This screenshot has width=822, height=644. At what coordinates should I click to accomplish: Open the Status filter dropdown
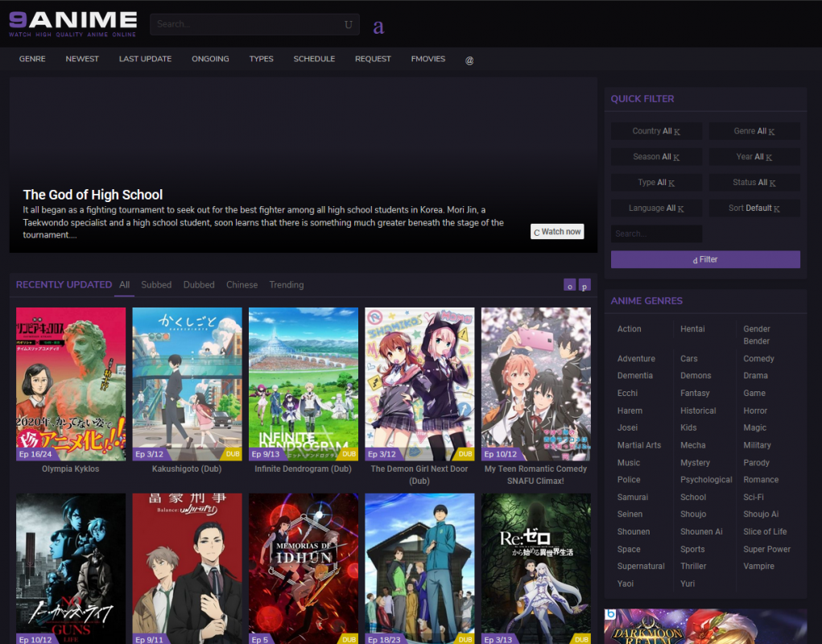tap(754, 183)
